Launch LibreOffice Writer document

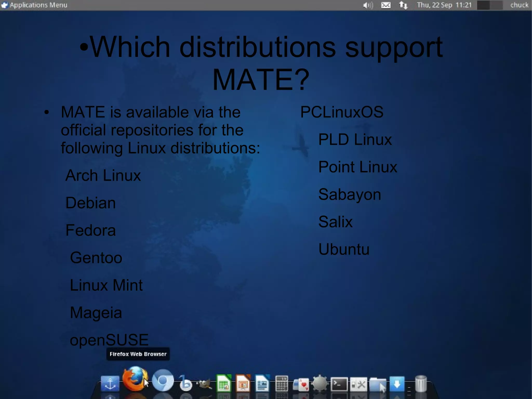point(262,383)
